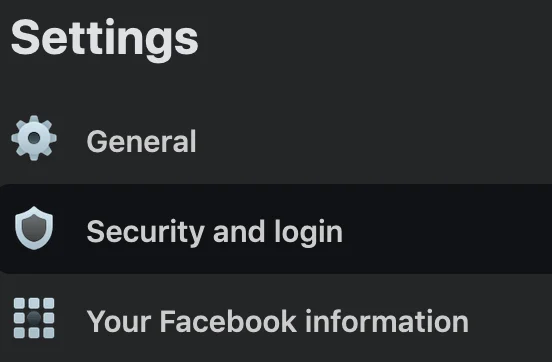This screenshot has width=552, height=362.
Task: Click empty area right of Your Facebook information
Action: coord(510,321)
